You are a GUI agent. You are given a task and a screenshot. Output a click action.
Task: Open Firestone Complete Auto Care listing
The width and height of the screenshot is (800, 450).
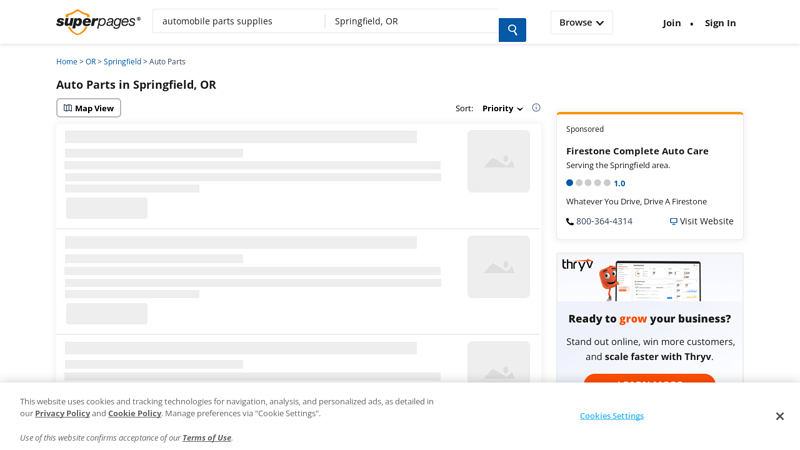[637, 151]
